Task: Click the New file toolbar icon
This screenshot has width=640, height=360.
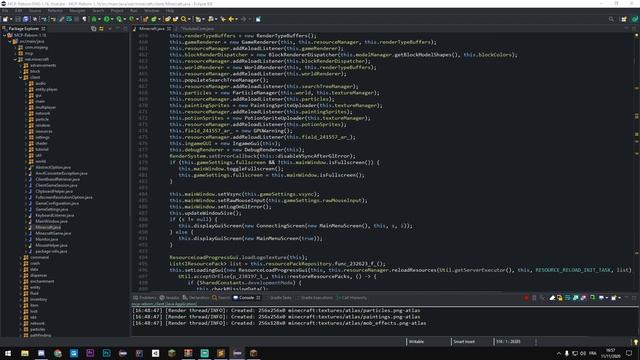Action: (5, 19)
